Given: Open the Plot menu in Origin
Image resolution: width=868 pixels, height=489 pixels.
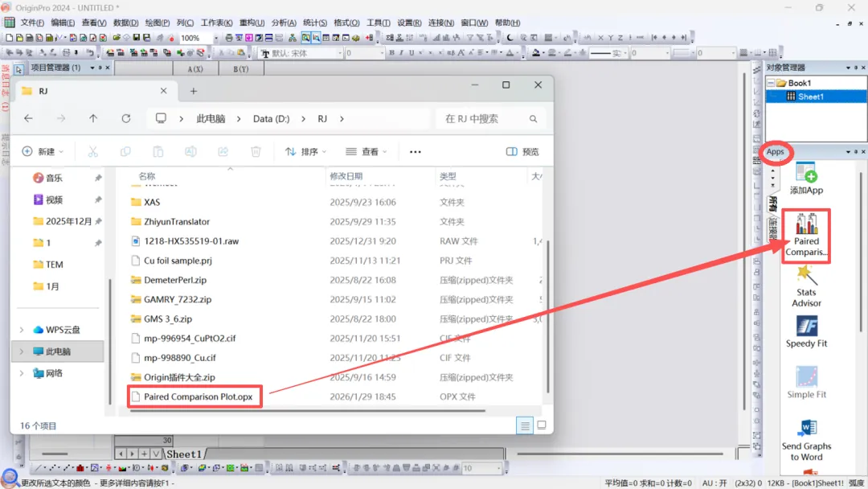Looking at the screenshot, I should point(158,23).
